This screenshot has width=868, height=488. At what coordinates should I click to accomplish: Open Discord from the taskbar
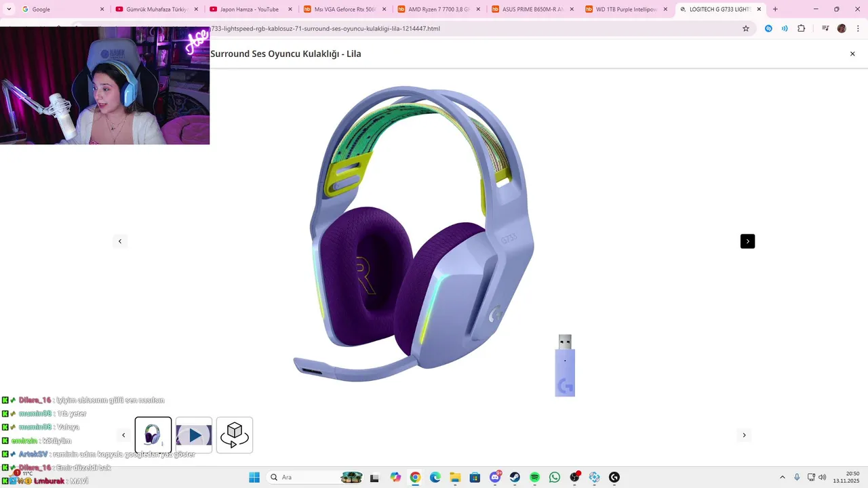(x=495, y=477)
